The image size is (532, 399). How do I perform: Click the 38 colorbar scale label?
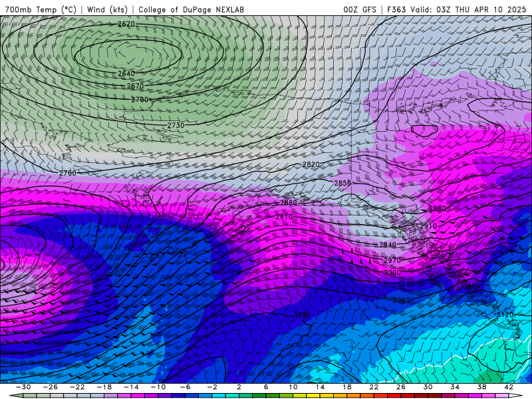(481, 387)
